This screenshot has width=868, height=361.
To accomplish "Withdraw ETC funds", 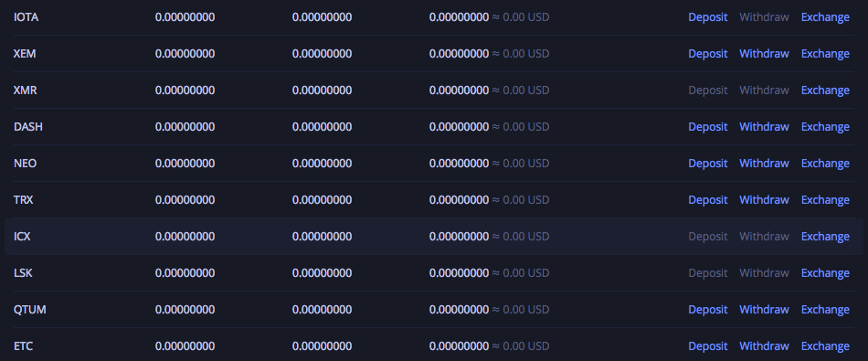I will [x=764, y=346].
